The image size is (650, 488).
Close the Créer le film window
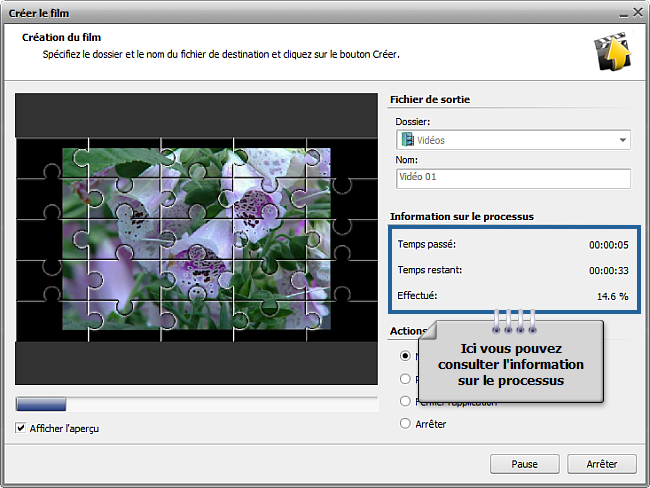coord(636,11)
